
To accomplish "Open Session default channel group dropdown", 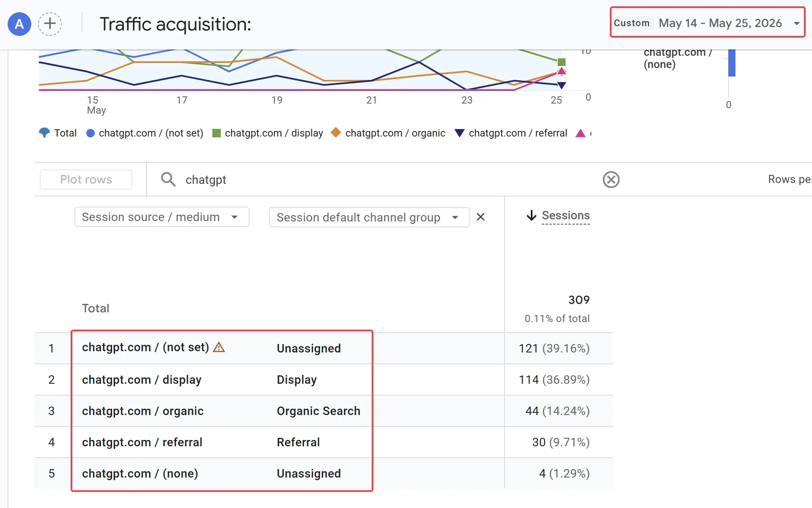I will (x=369, y=217).
